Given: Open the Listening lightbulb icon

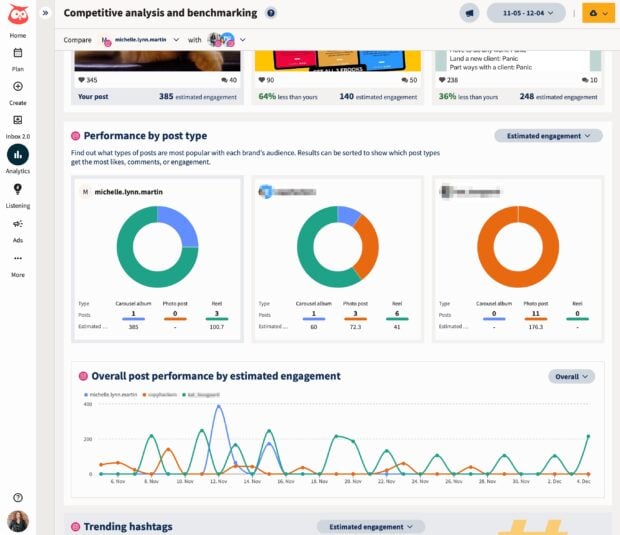Looking at the screenshot, I should tap(18, 189).
